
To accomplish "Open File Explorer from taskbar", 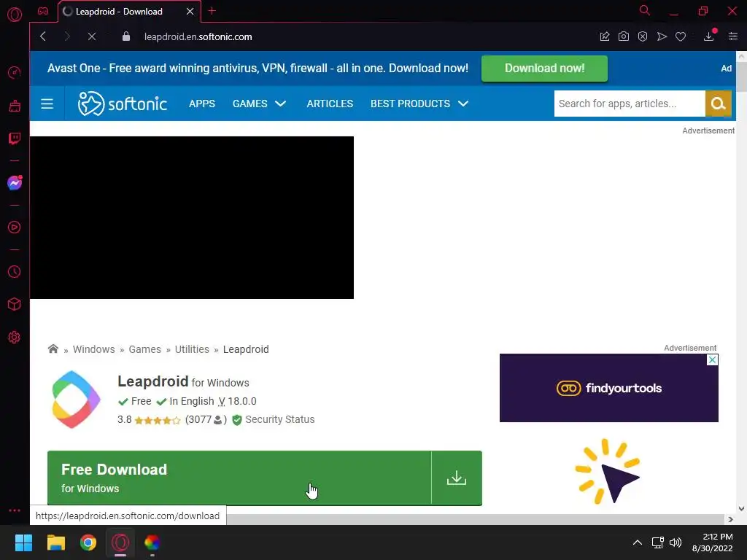I will (x=55, y=542).
